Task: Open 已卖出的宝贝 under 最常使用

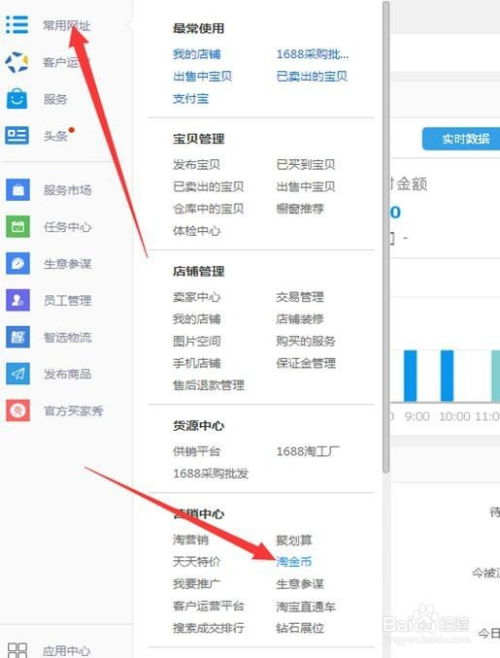Action: (312, 76)
